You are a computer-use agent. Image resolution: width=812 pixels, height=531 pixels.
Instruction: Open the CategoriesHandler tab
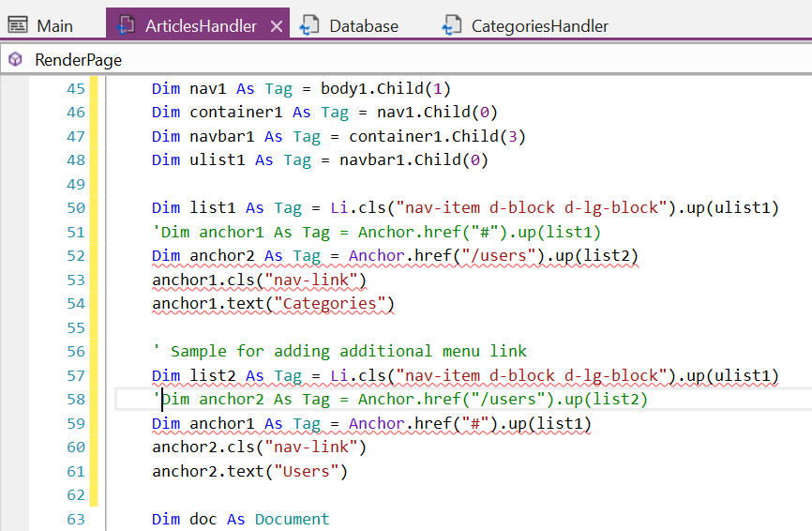[539, 26]
